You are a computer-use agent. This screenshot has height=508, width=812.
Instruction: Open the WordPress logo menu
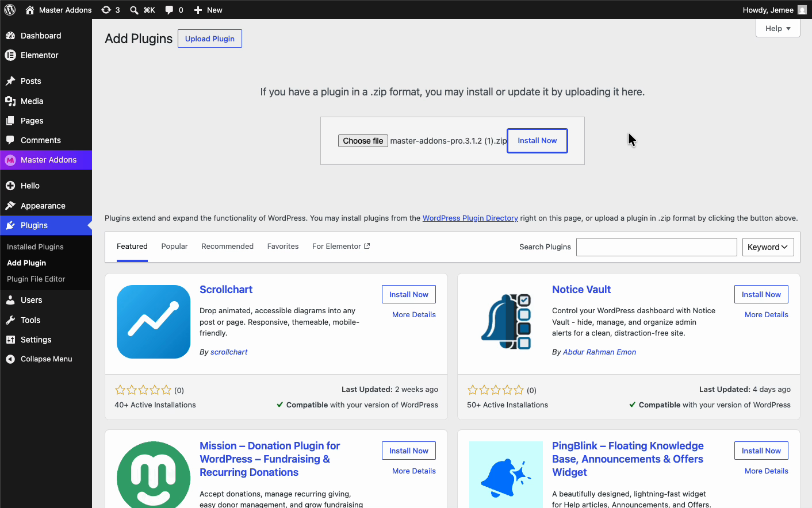tap(10, 10)
